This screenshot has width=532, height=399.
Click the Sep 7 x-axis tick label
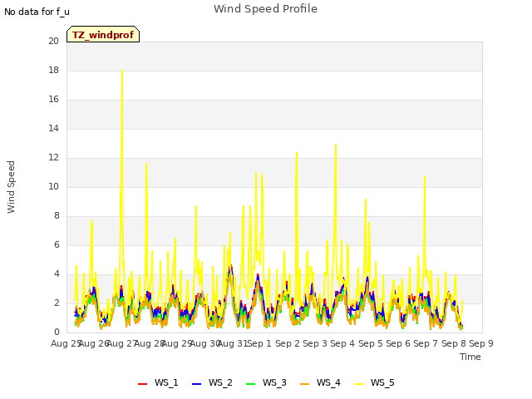coord(426,343)
